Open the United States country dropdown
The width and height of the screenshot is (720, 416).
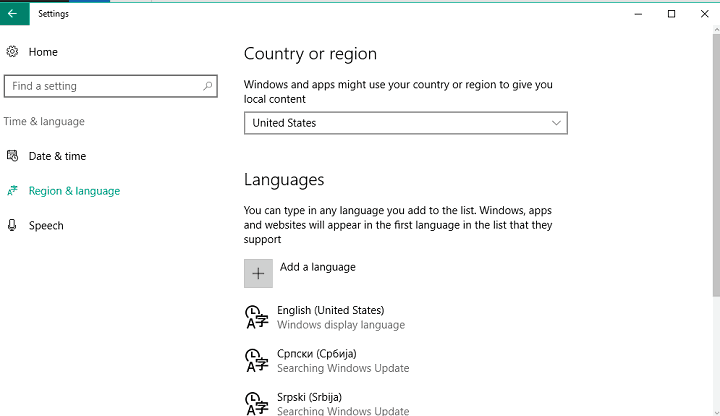click(x=405, y=123)
